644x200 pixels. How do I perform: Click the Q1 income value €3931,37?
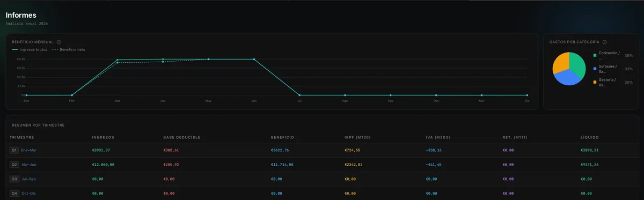click(x=101, y=151)
